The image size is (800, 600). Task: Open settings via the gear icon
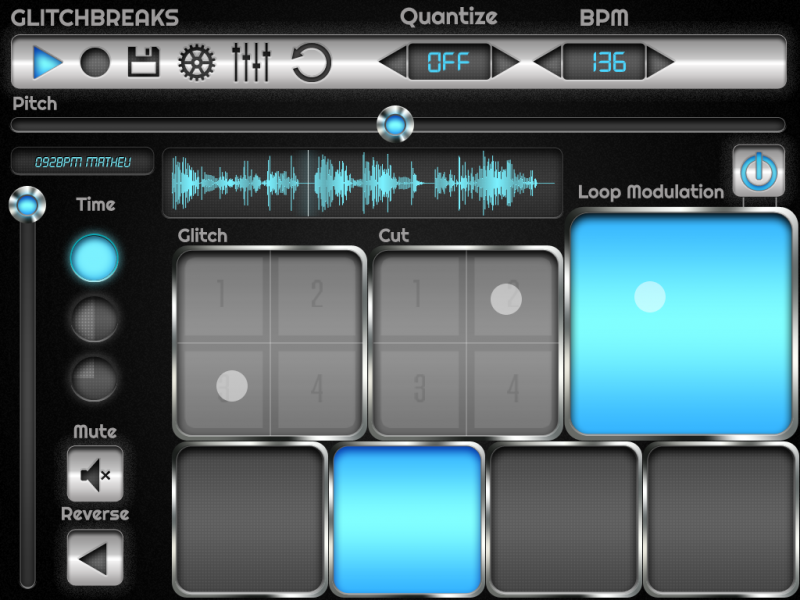tap(196, 62)
